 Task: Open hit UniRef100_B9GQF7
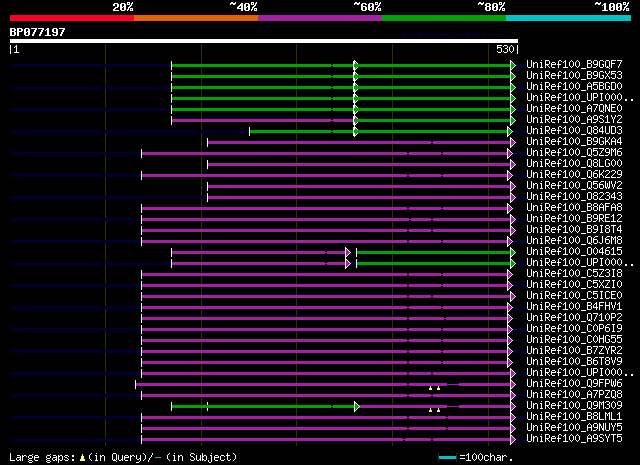click(574, 65)
